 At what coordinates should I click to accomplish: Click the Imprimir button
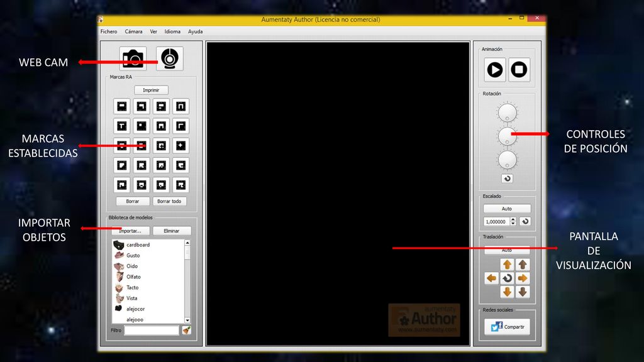pyautogui.click(x=151, y=90)
